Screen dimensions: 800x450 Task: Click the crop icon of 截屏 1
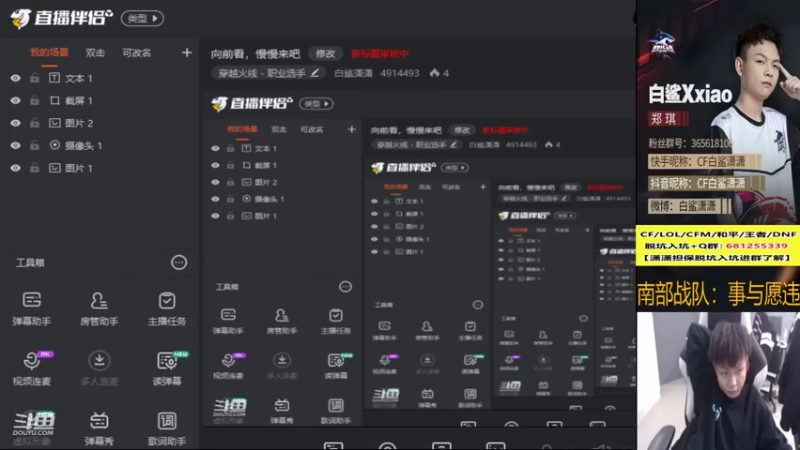tap(55, 101)
